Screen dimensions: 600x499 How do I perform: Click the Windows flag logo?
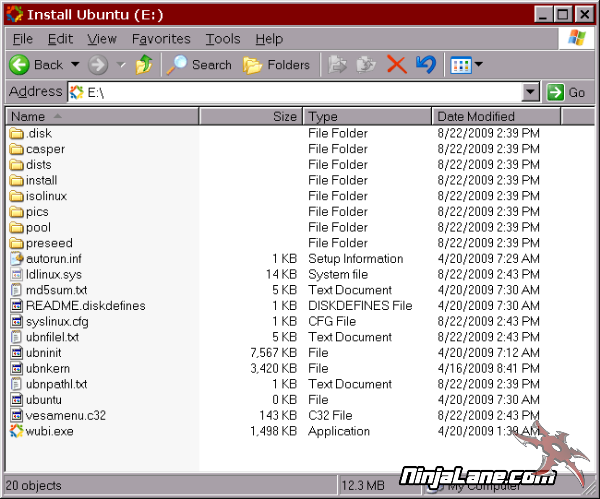577,38
